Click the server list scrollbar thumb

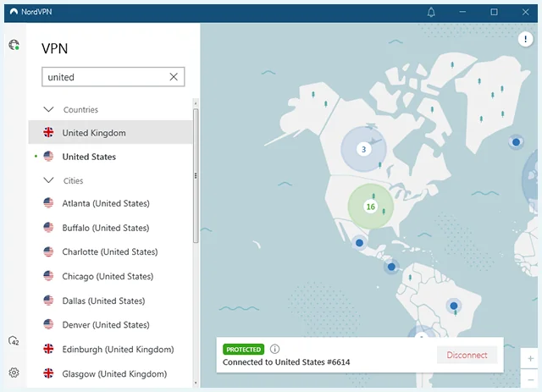click(196, 176)
